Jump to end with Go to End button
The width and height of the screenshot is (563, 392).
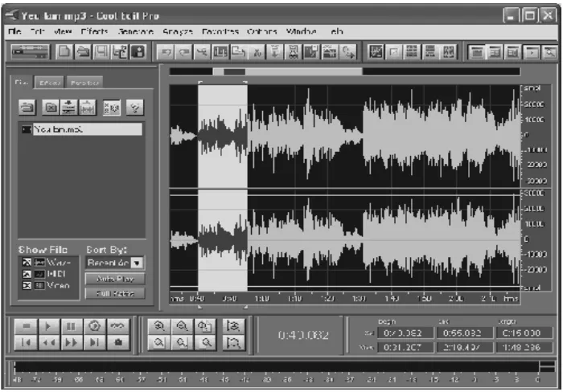[94, 342]
